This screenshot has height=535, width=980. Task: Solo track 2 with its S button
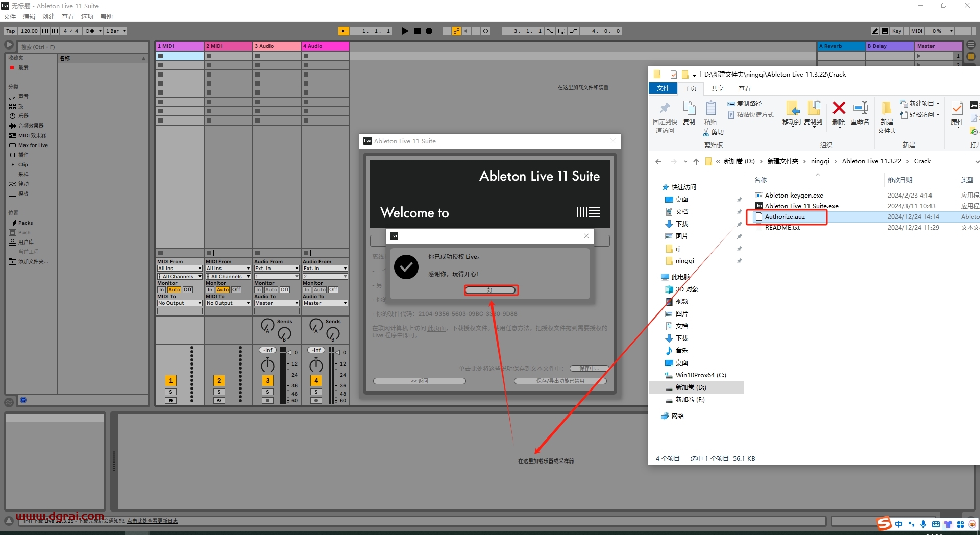219,392
